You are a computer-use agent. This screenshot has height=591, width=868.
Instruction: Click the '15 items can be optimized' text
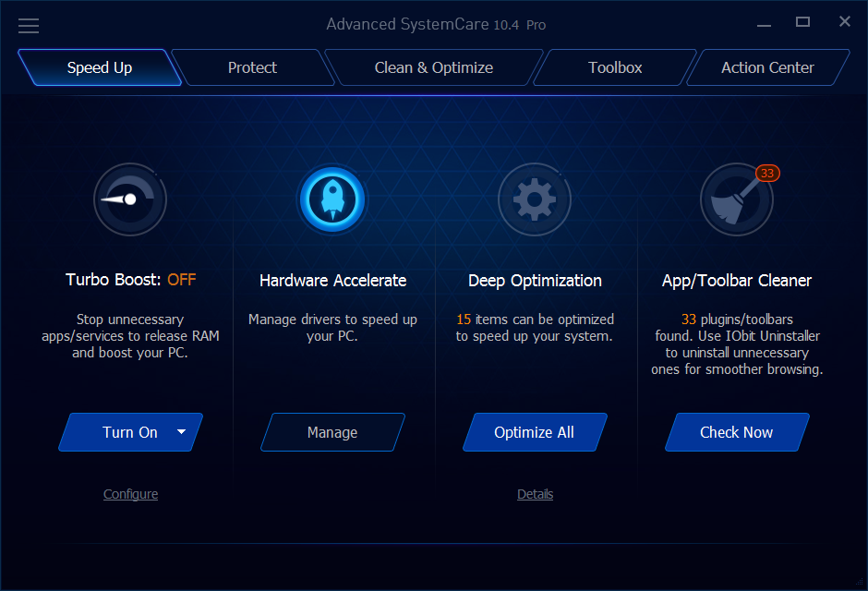535,328
